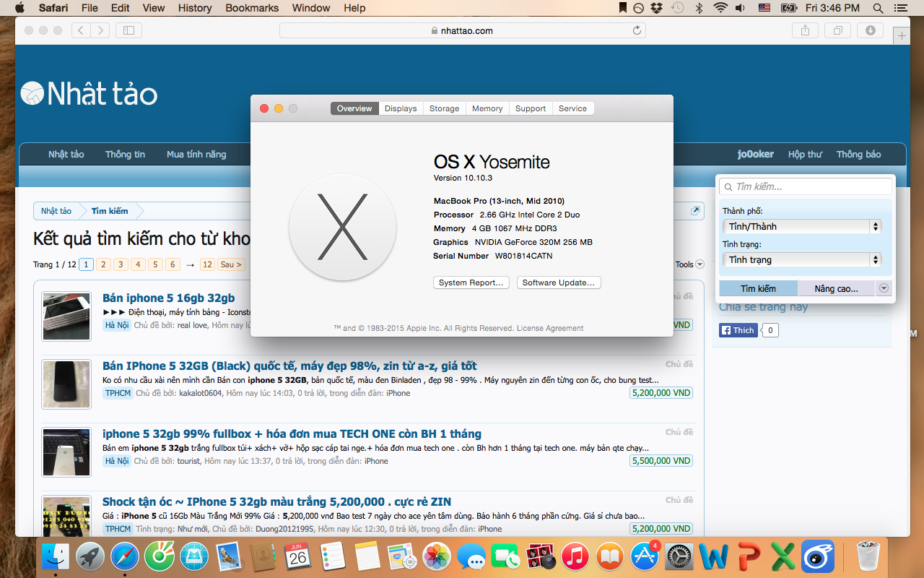Open jo0oker user profile link
The height and width of the screenshot is (578, 924).
[756, 154]
